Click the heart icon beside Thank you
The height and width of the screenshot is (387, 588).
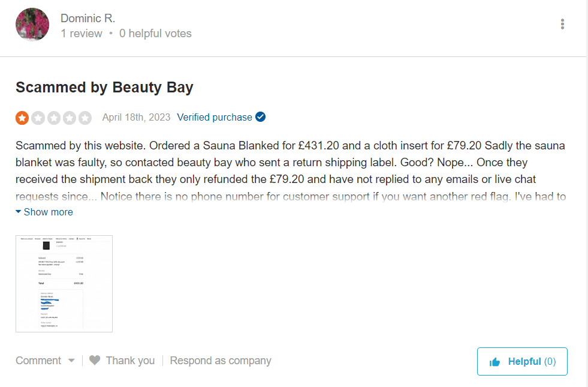pos(95,361)
